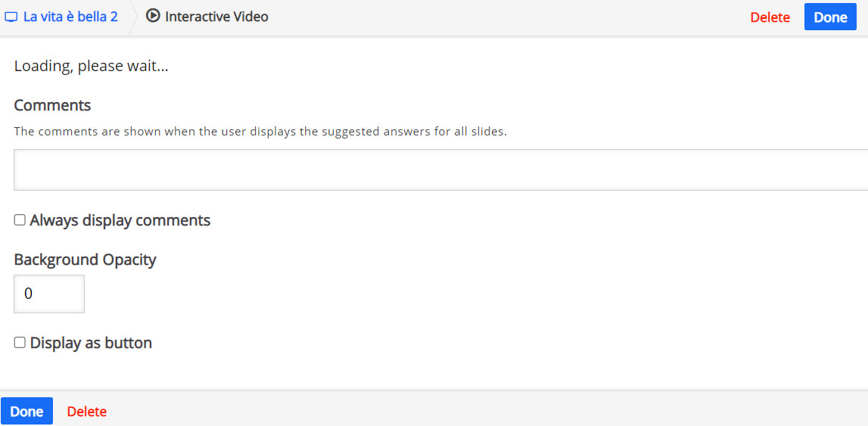Click the presentation icon beside La vita è bella 2
The image size is (868, 426).
pos(11,17)
